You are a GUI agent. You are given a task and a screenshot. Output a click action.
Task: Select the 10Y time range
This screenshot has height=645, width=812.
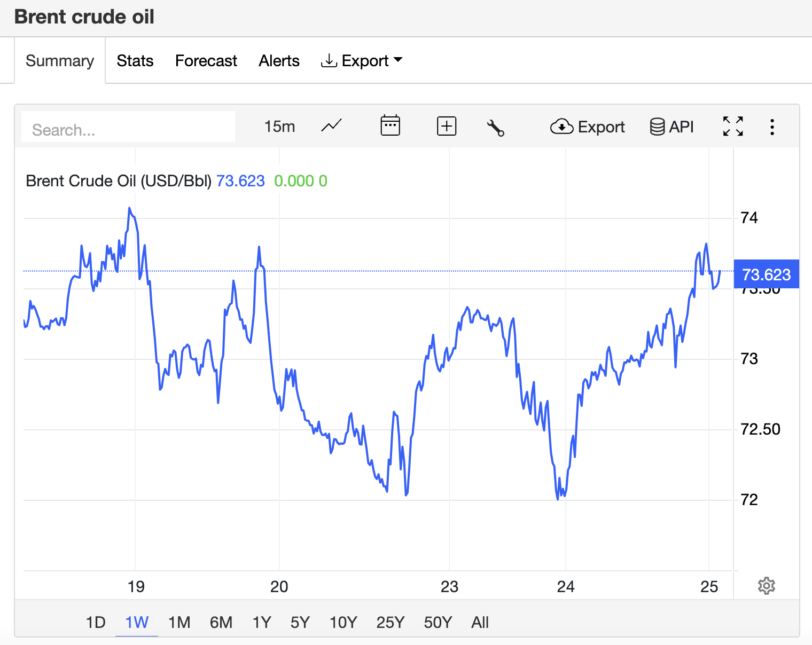point(343,623)
